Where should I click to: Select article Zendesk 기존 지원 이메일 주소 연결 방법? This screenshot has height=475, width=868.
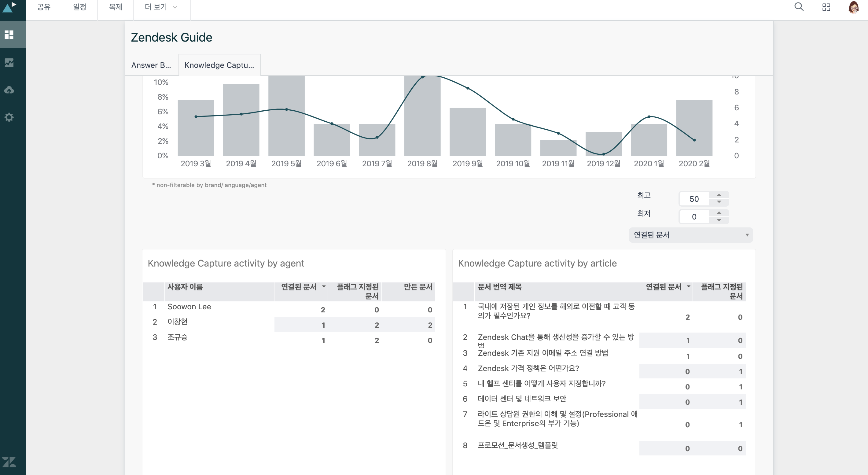click(x=543, y=353)
